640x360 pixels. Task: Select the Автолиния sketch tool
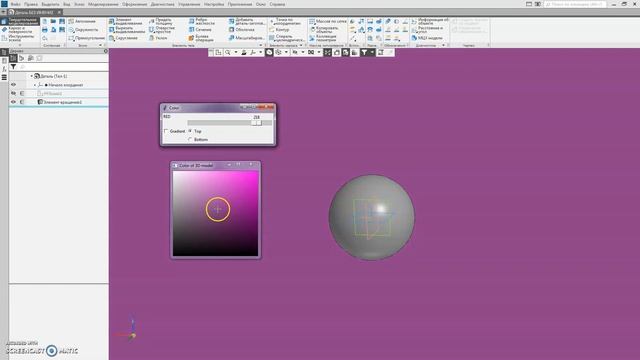click(x=82, y=21)
